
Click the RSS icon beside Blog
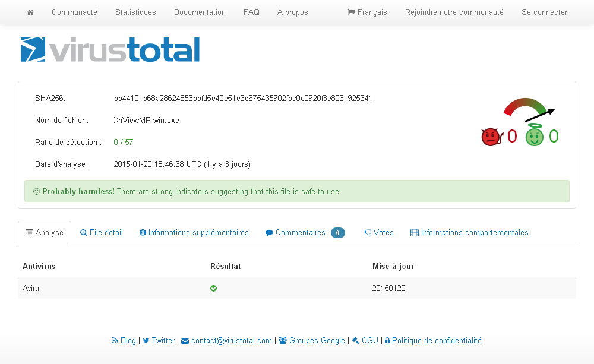click(x=115, y=340)
